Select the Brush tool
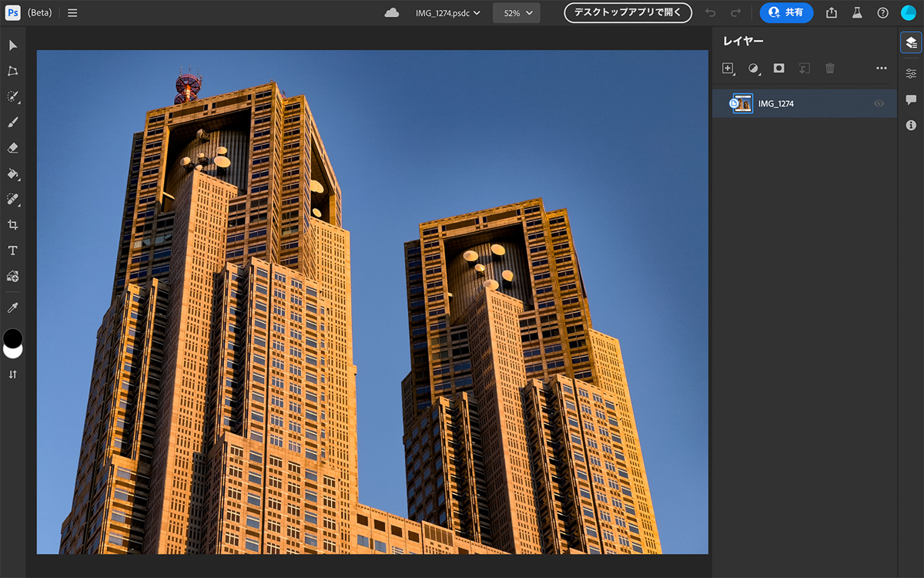924x578 pixels. coord(13,122)
